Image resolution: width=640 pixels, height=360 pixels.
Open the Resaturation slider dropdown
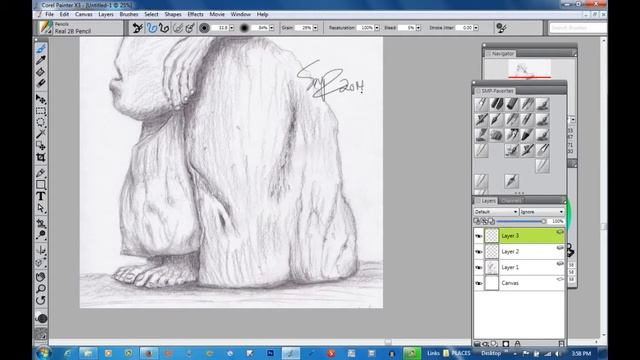377,28
